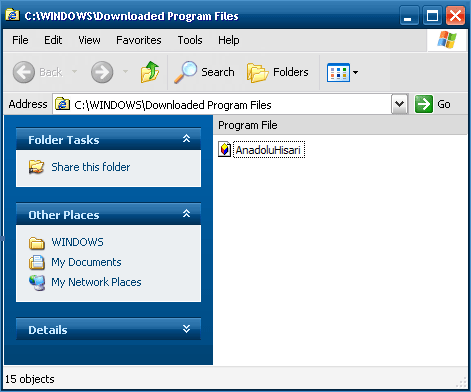Select the AnadoluHisari program file
This screenshot has height=392, width=471.
(x=268, y=150)
